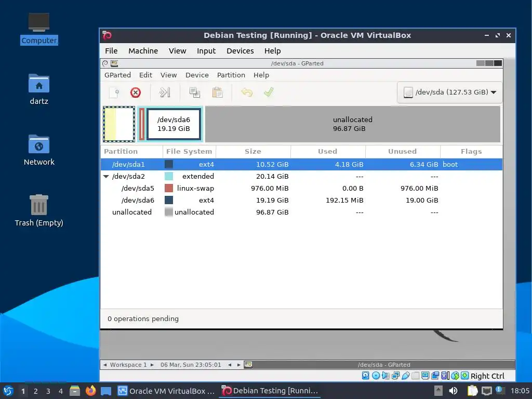
Task: Open the VirtualBox Machine menu
Action: click(x=143, y=51)
